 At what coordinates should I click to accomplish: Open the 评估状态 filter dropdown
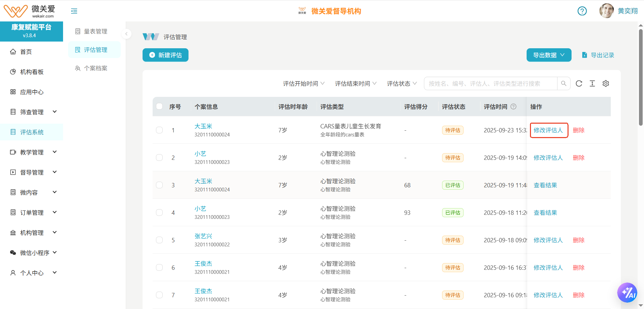[401, 83]
